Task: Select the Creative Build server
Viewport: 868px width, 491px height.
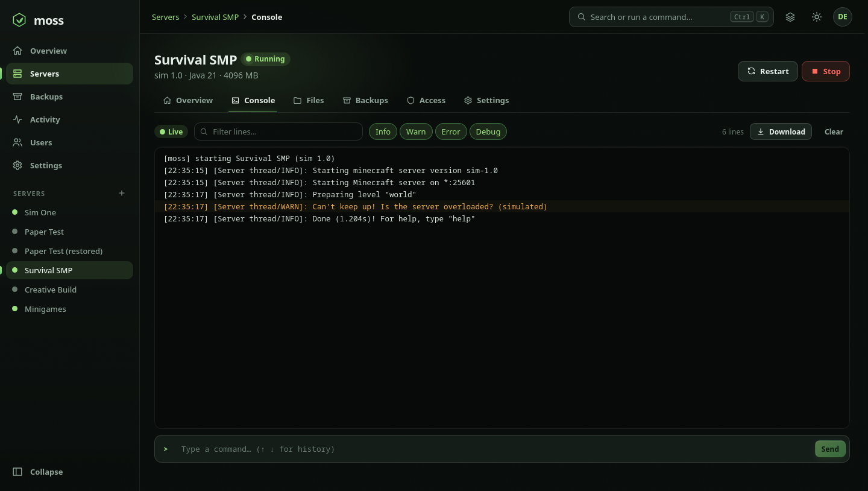Action: (69, 290)
